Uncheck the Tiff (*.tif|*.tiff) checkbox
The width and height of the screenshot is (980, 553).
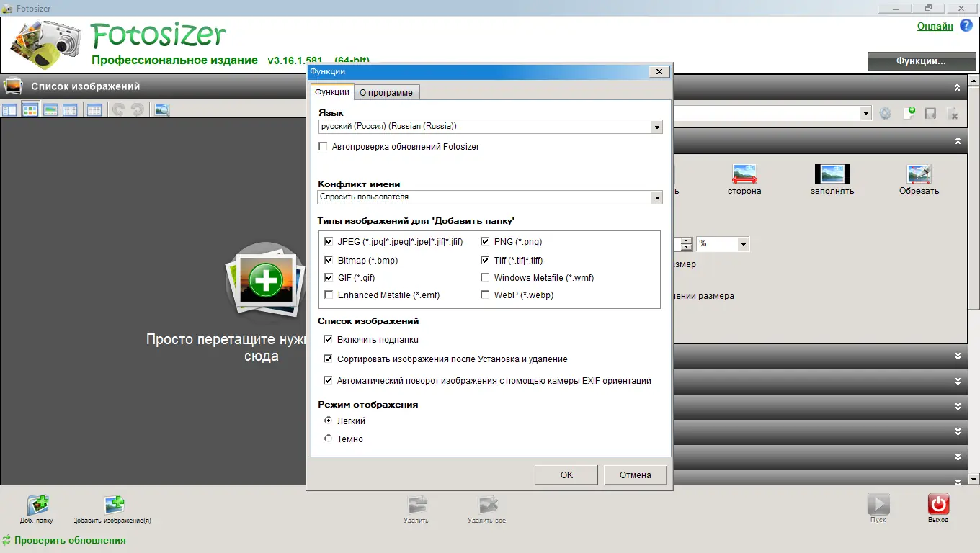coord(485,260)
